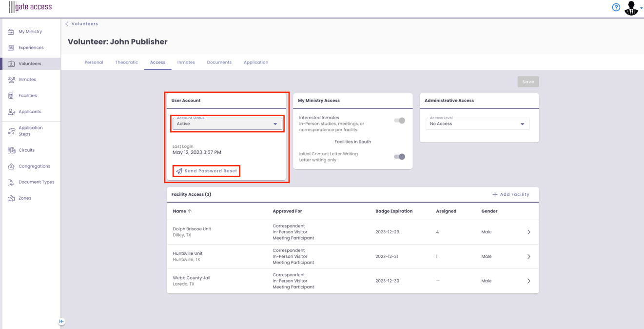Click the Inmates people icon

(11, 80)
